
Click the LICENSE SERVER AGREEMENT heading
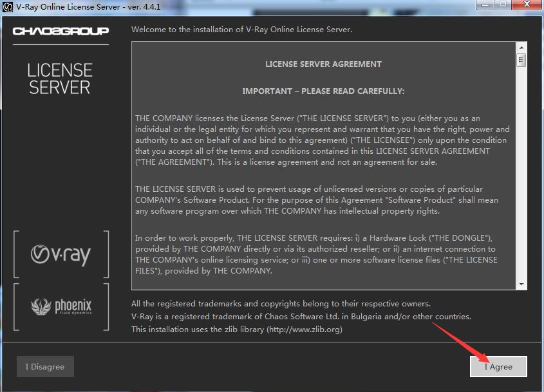pyautogui.click(x=323, y=64)
